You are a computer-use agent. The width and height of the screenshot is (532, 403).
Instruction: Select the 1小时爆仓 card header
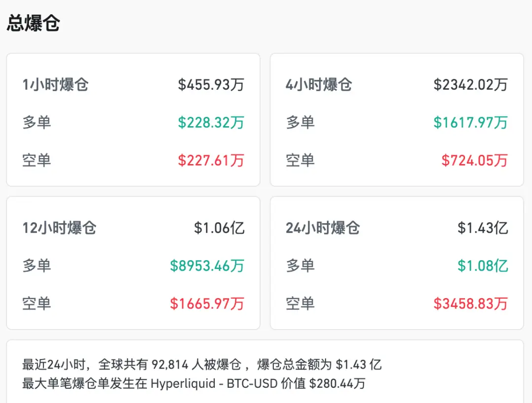point(56,85)
